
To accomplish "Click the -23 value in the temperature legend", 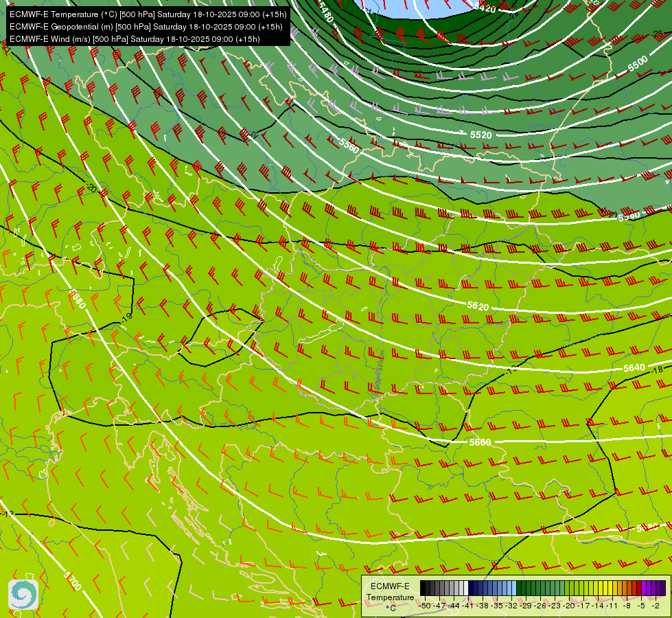I will pos(555,606).
